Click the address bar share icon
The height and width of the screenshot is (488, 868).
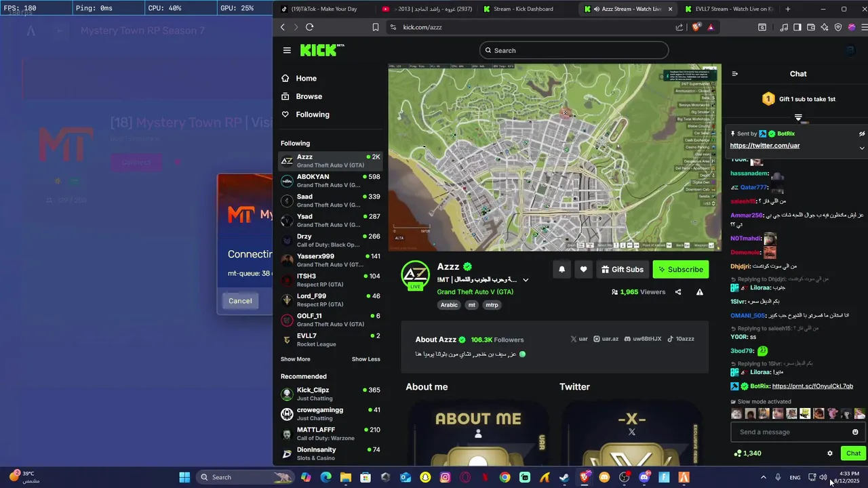(679, 27)
